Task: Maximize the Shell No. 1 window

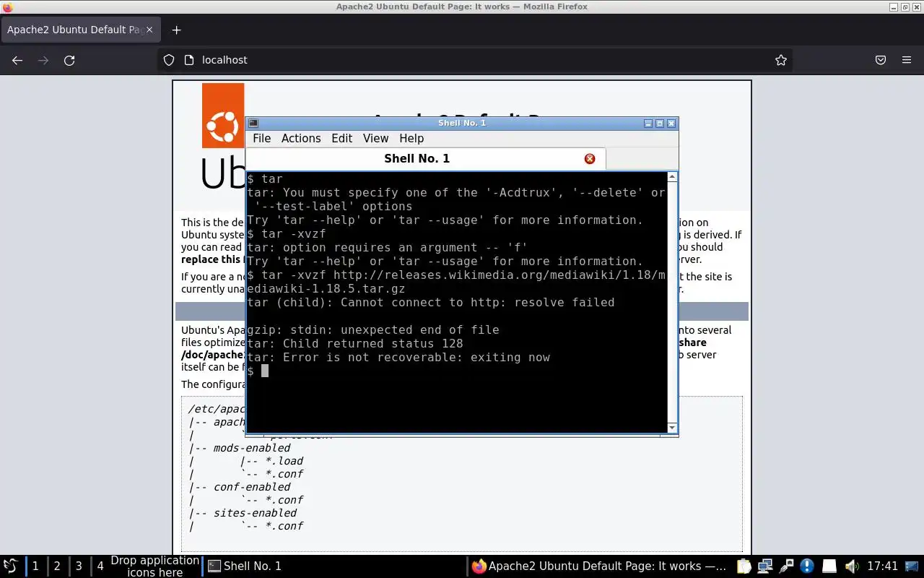Action: 659,124
